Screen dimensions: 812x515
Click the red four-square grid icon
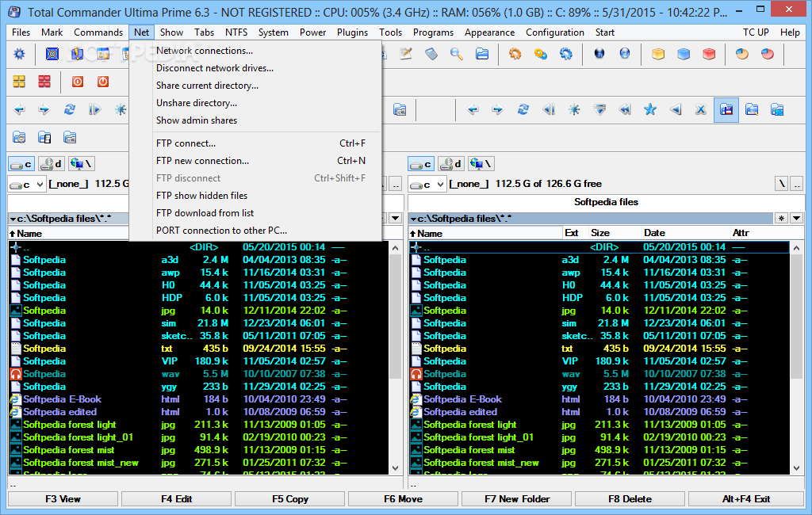(x=44, y=82)
